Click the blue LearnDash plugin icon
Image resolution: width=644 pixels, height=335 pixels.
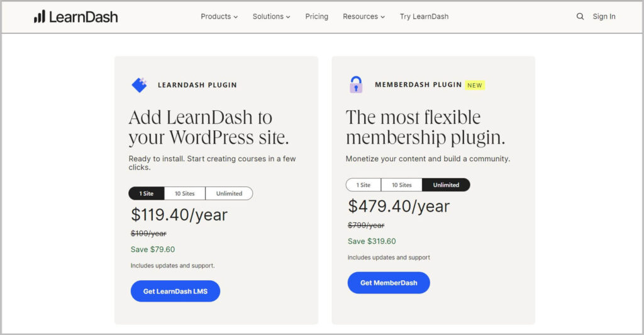tap(139, 85)
